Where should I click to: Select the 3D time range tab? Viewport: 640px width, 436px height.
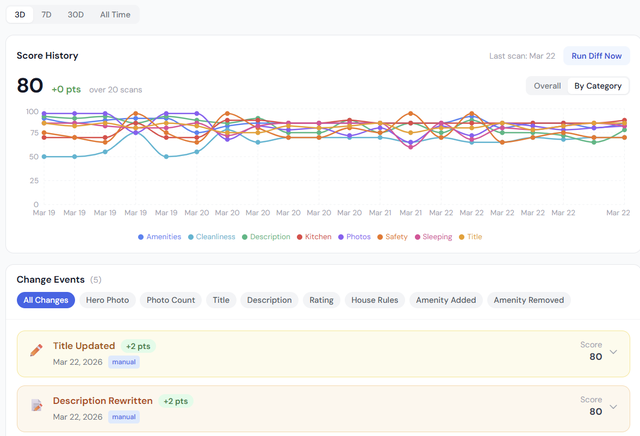click(x=20, y=15)
